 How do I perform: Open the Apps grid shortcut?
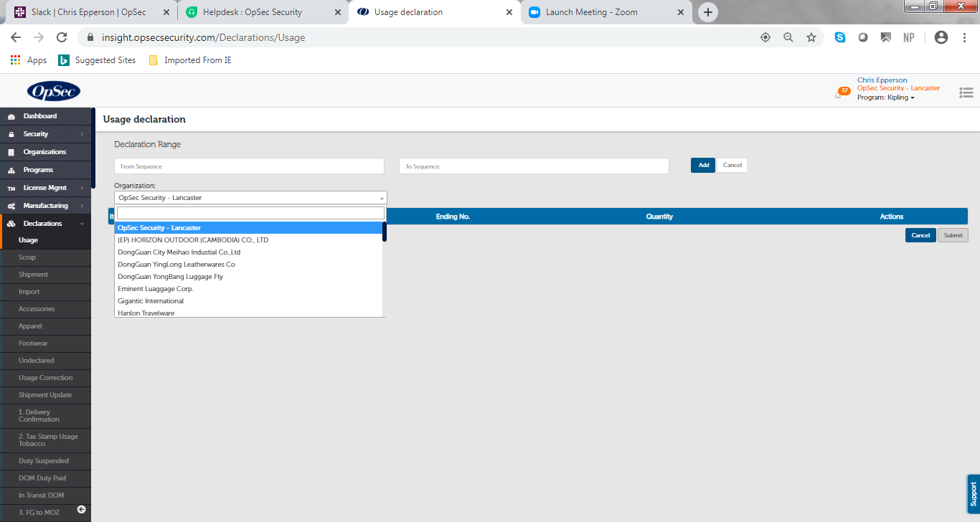click(29, 60)
